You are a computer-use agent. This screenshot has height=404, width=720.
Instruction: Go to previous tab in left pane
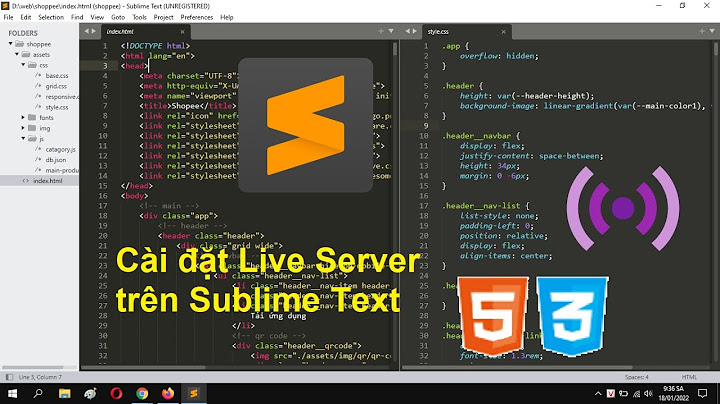[x=86, y=31]
